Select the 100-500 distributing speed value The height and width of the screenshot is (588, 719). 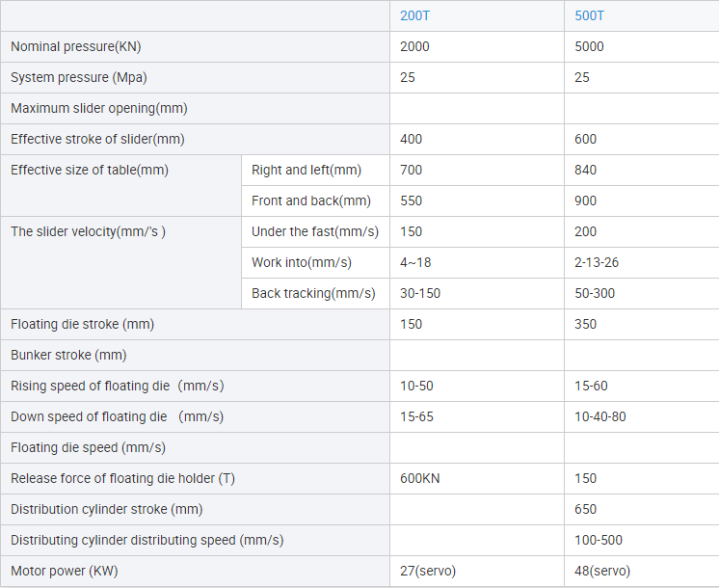pyautogui.click(x=599, y=541)
